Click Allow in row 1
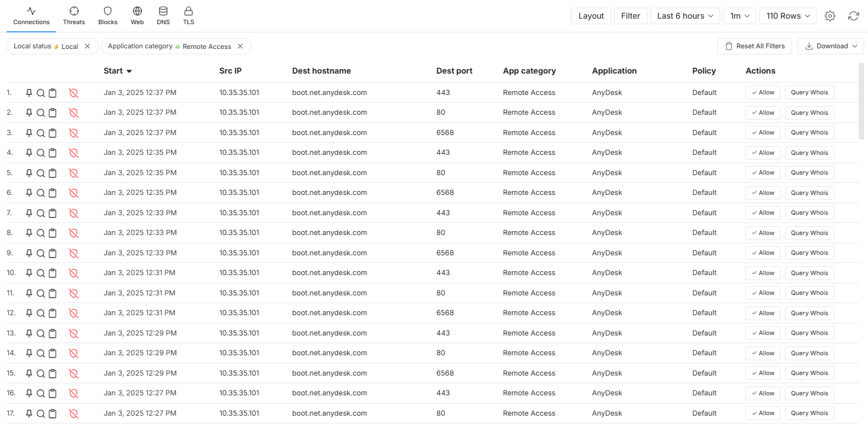This screenshot has height=425, width=868. [x=763, y=92]
